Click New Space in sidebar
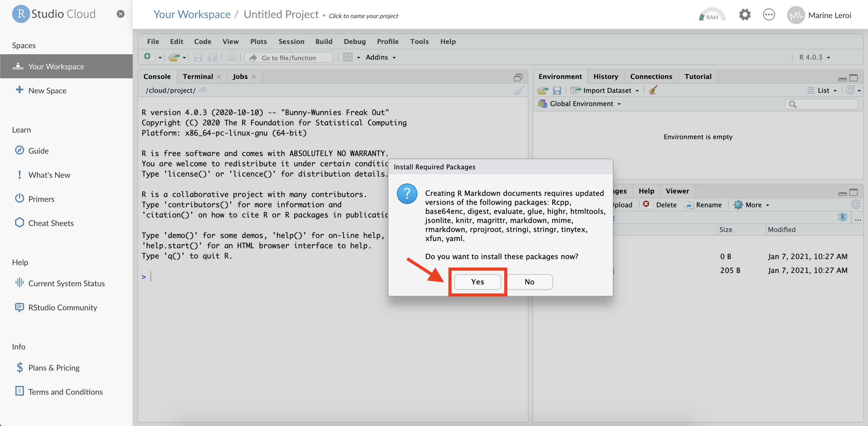Image resolution: width=868 pixels, height=426 pixels. [41, 90]
